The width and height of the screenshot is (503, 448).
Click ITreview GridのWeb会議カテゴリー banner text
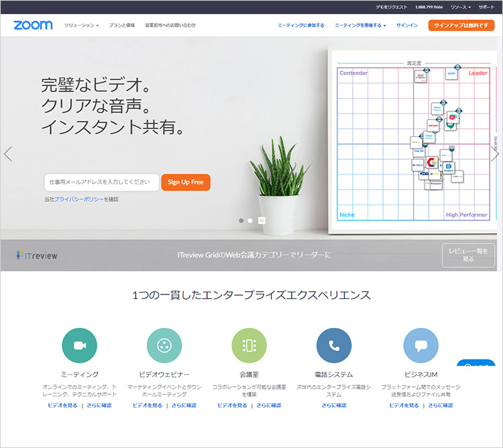pyautogui.click(x=254, y=255)
